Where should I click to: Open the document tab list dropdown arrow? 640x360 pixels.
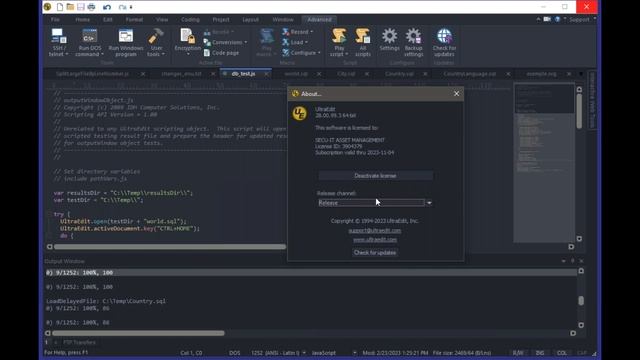(x=581, y=74)
